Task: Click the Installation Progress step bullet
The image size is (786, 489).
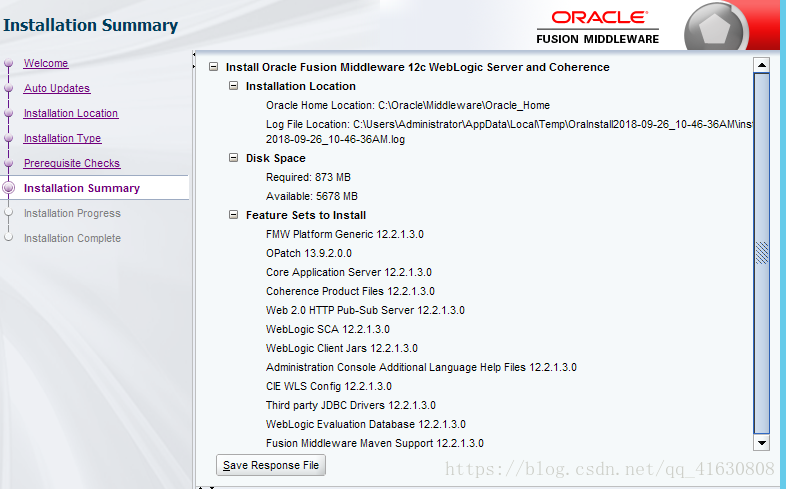Action: (x=9, y=212)
